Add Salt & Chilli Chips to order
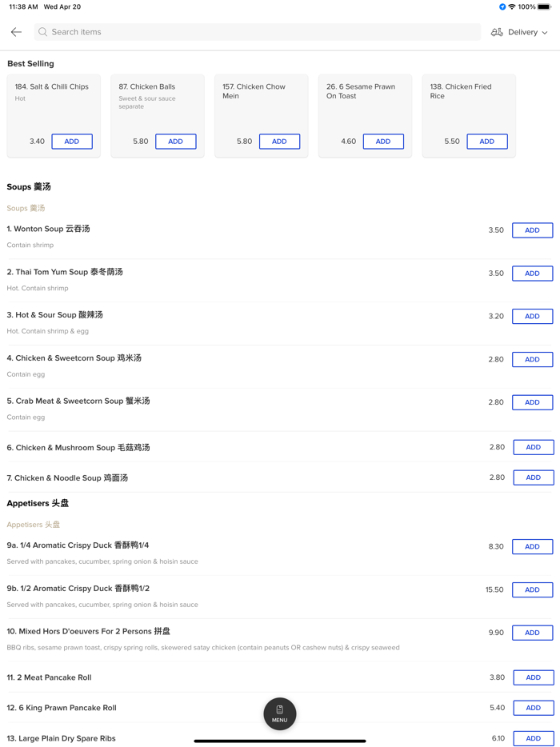This screenshot has width=560, height=747. pyautogui.click(x=72, y=142)
